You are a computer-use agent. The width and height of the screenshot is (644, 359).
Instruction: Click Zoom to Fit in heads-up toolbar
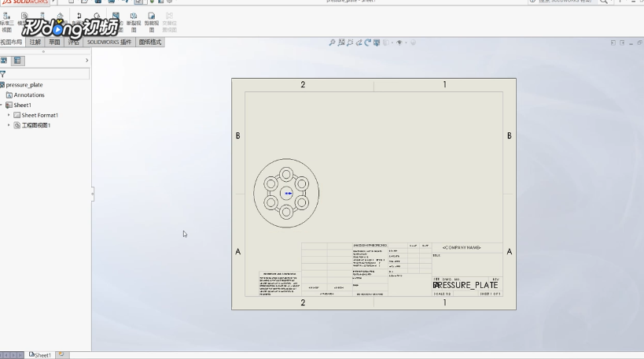click(332, 43)
